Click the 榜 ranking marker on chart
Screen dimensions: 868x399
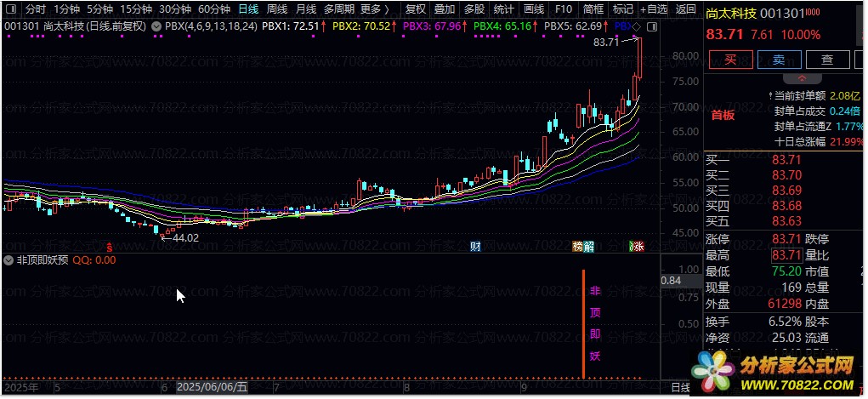pos(578,247)
